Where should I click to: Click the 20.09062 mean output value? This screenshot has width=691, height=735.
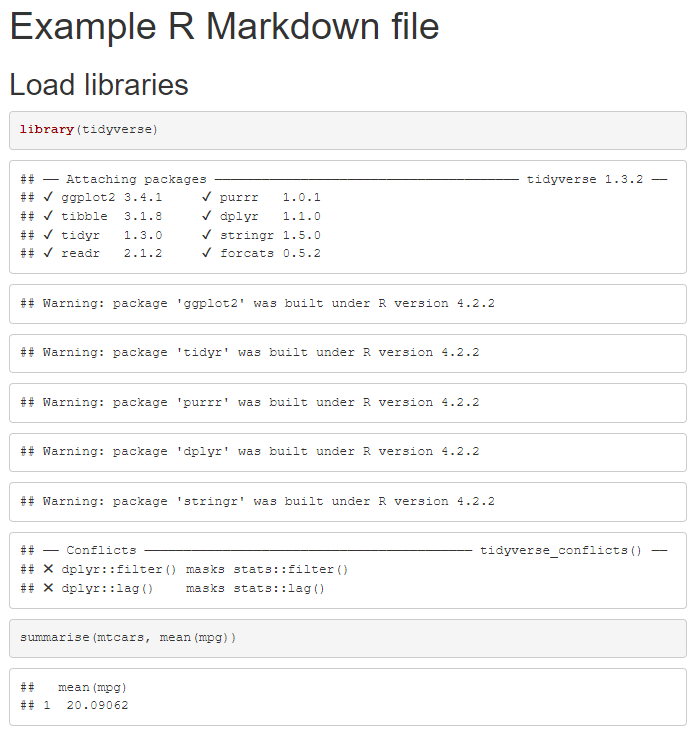[97, 706]
